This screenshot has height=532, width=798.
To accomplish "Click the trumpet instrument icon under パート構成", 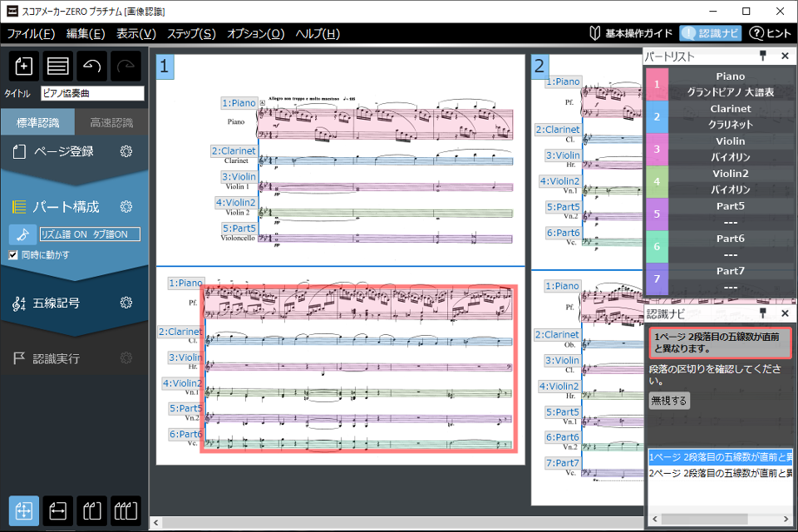I will [23, 234].
